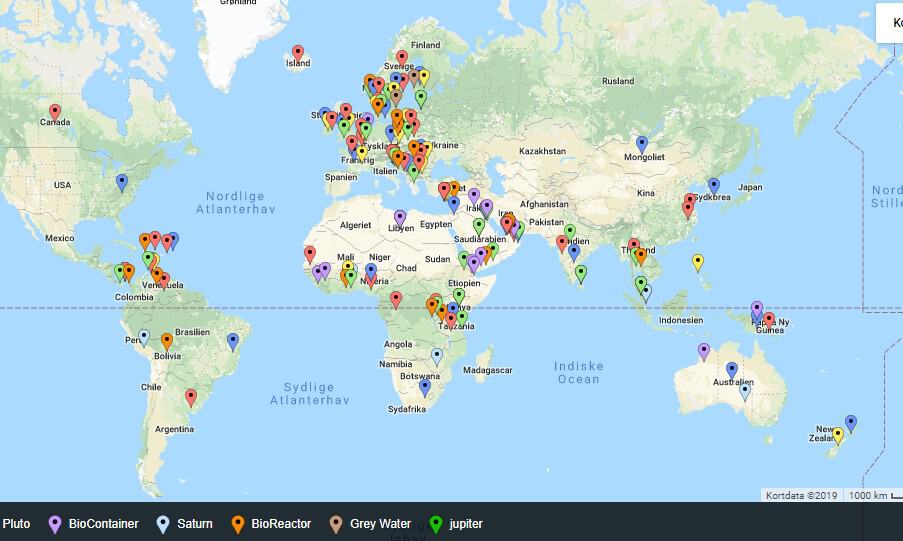Click the purple BioContainer legend icon
This screenshot has height=541, width=903.
pos(55,524)
